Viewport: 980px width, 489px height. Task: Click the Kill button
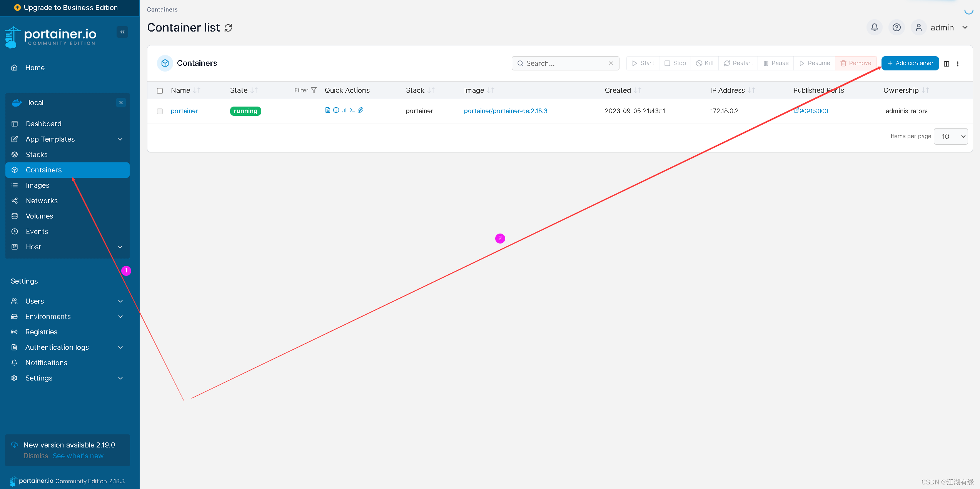705,63
